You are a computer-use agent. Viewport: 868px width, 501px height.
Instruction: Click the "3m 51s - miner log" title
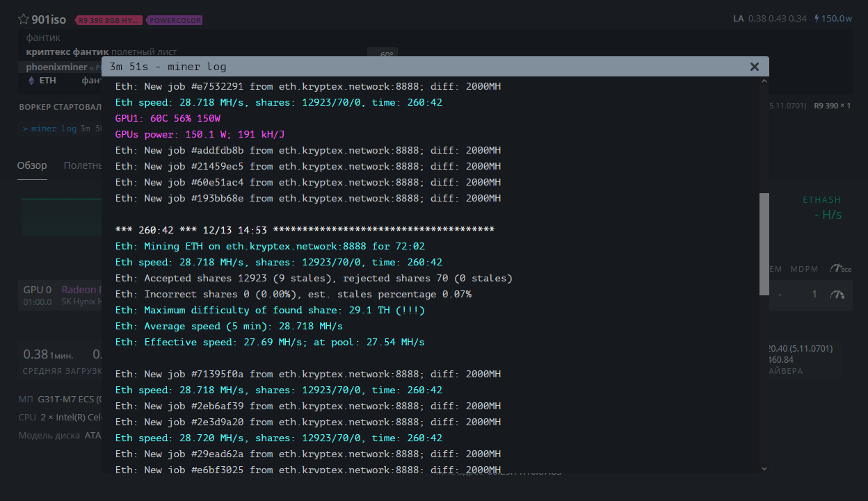[x=168, y=67]
